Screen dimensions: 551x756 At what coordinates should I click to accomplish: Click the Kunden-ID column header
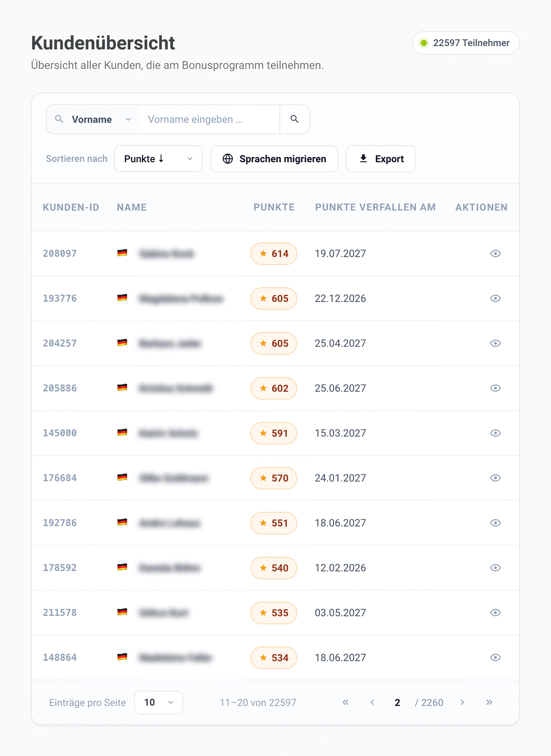(71, 208)
